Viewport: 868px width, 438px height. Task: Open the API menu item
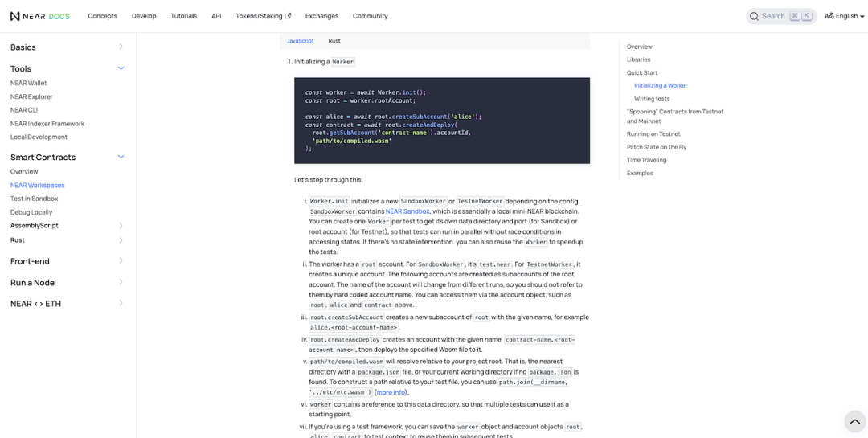click(x=216, y=16)
